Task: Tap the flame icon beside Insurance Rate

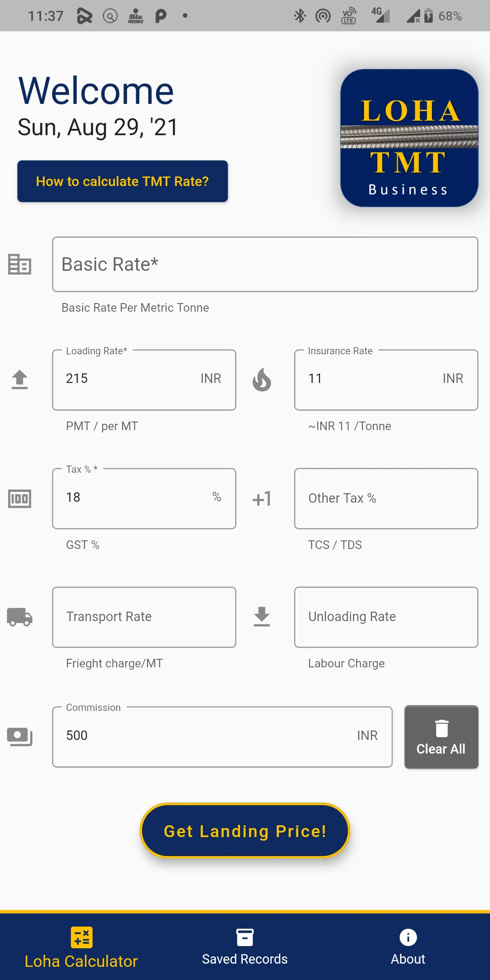Action: tap(262, 380)
